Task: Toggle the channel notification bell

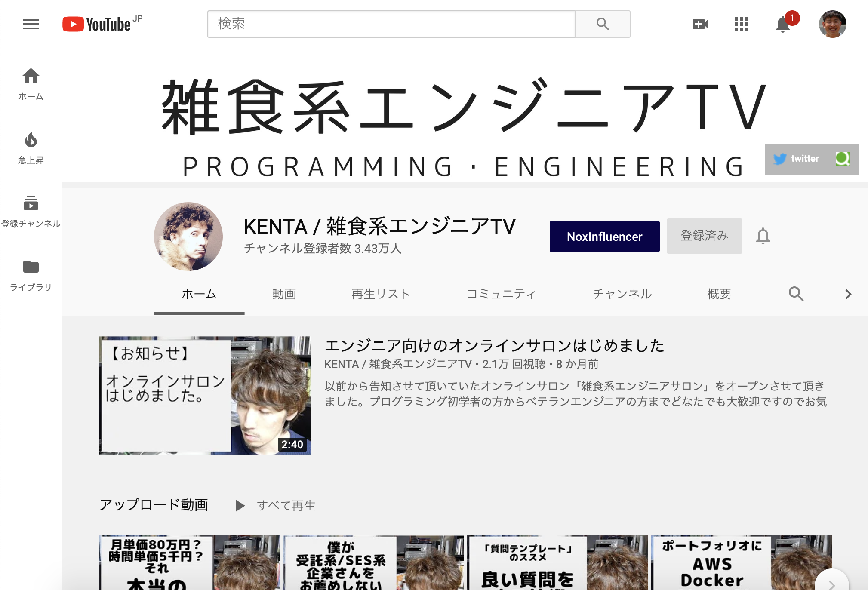Action: pos(763,236)
